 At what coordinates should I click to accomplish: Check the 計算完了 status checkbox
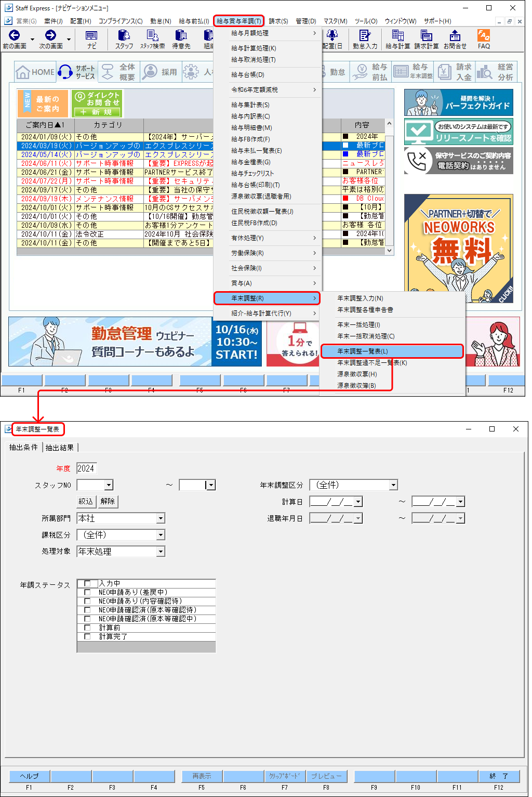click(x=87, y=636)
